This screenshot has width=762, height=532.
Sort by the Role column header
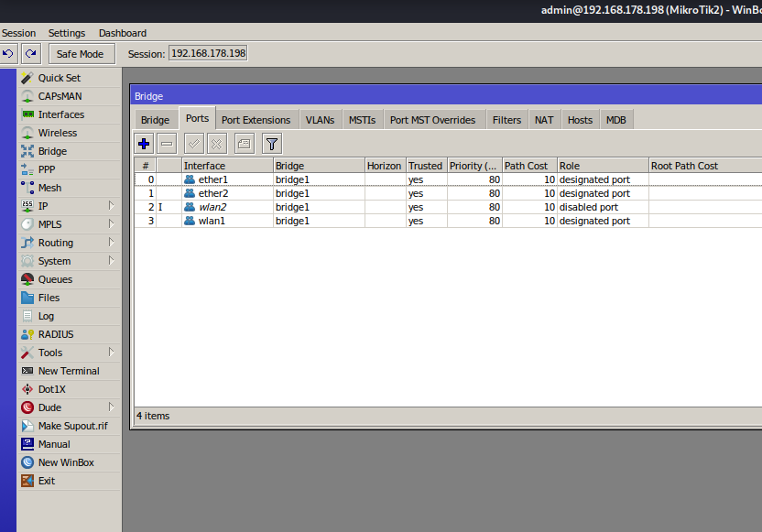(x=603, y=166)
